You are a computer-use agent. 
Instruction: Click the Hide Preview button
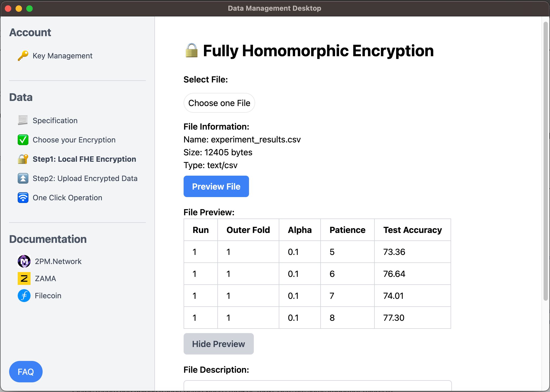pos(218,344)
